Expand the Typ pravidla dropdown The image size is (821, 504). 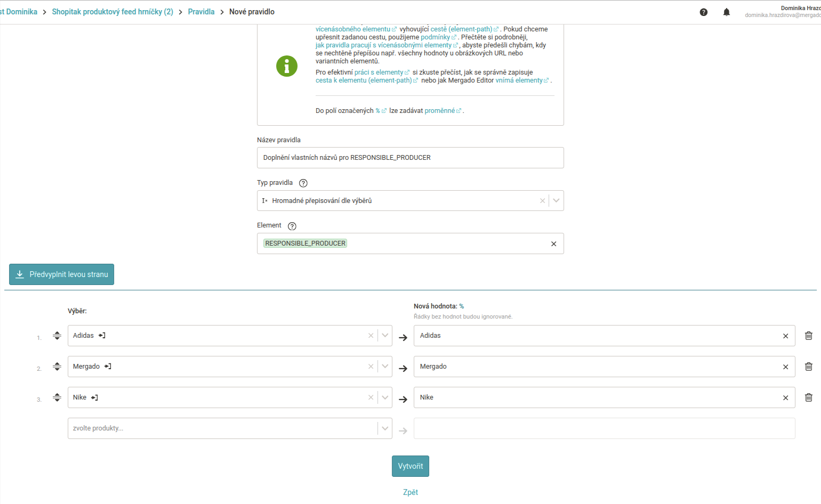tap(556, 201)
